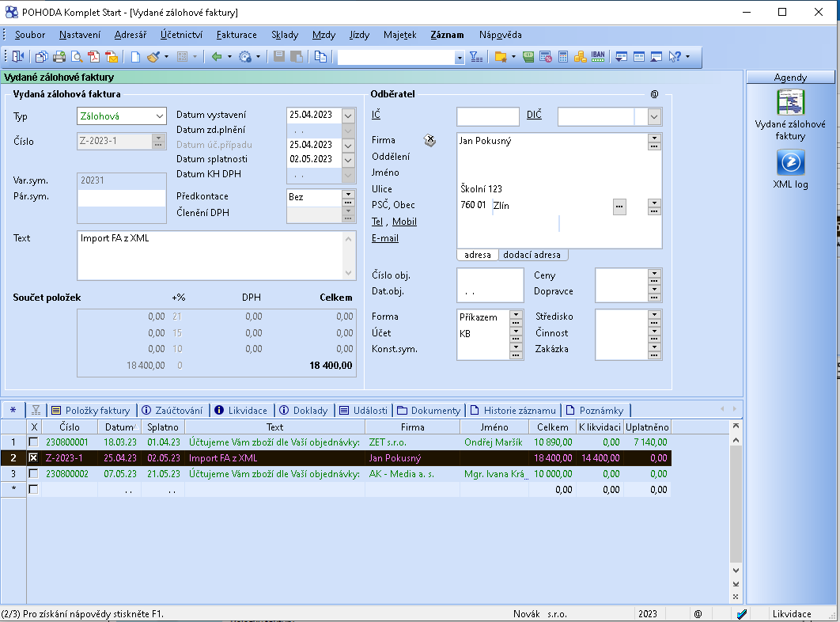Switch to the Položky faktury tab
Screen dimensions: 840x622
click(x=92, y=411)
